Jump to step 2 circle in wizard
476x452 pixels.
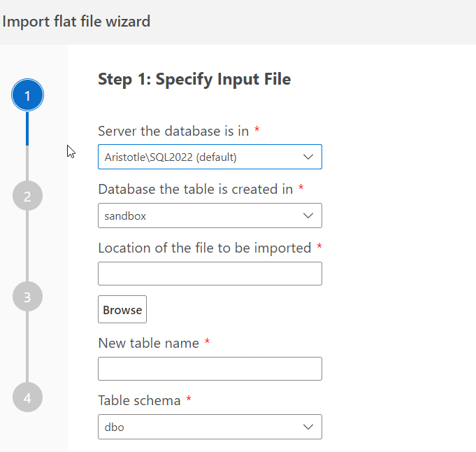tap(27, 196)
